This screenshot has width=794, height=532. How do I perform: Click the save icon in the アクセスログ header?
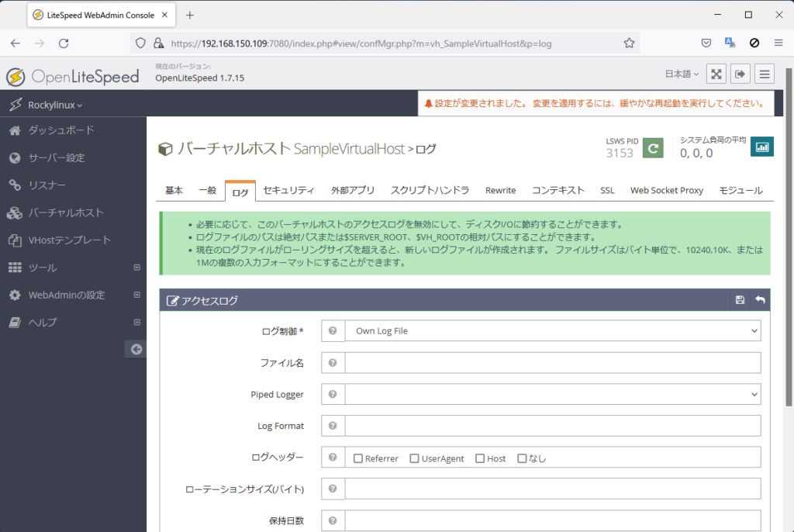click(740, 300)
